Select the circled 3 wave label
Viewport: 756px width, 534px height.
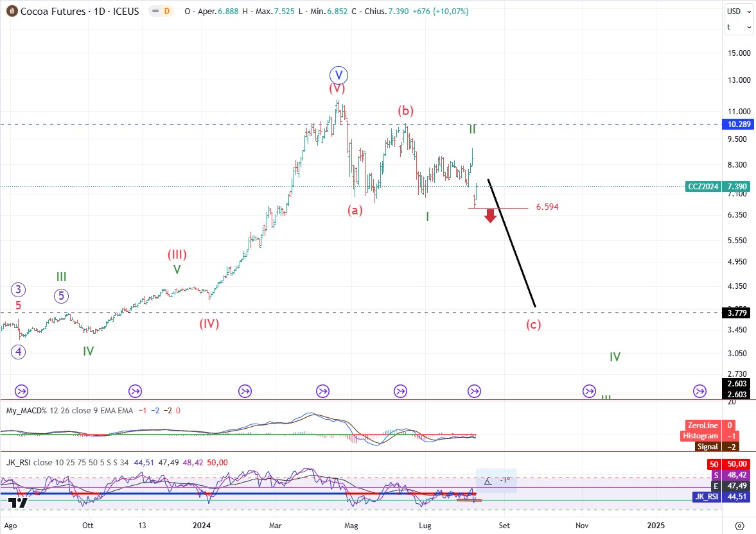coord(19,289)
